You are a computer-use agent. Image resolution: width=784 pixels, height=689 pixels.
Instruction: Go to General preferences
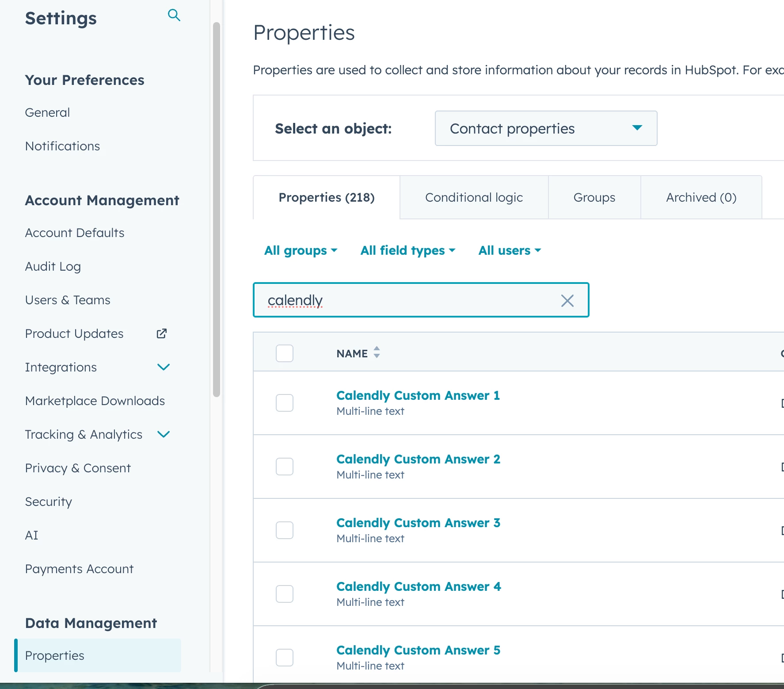47,112
